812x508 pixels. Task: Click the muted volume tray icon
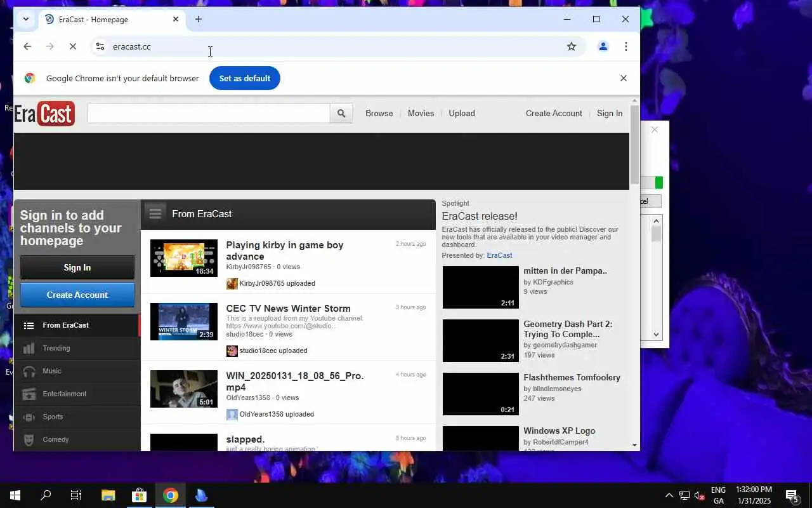(700, 495)
